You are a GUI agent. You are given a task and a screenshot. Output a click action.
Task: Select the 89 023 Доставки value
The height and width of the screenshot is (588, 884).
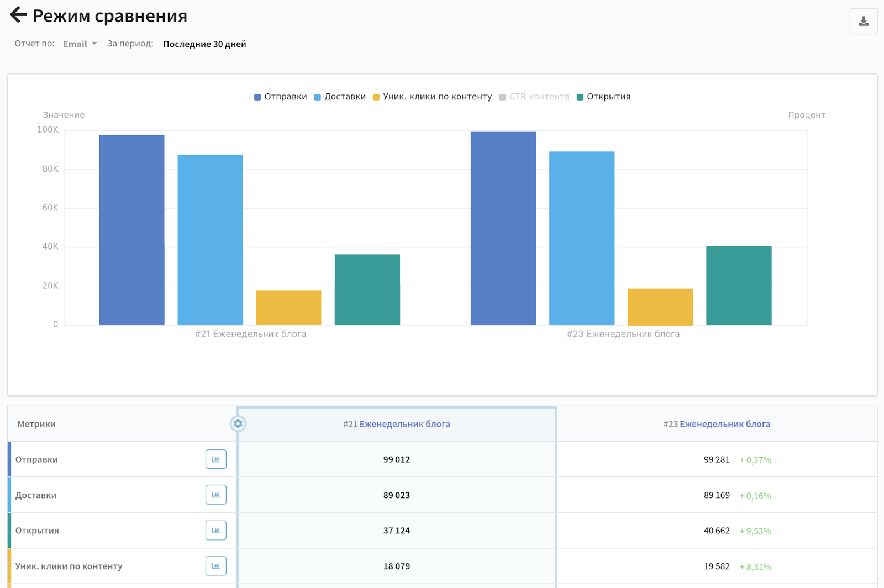point(397,495)
